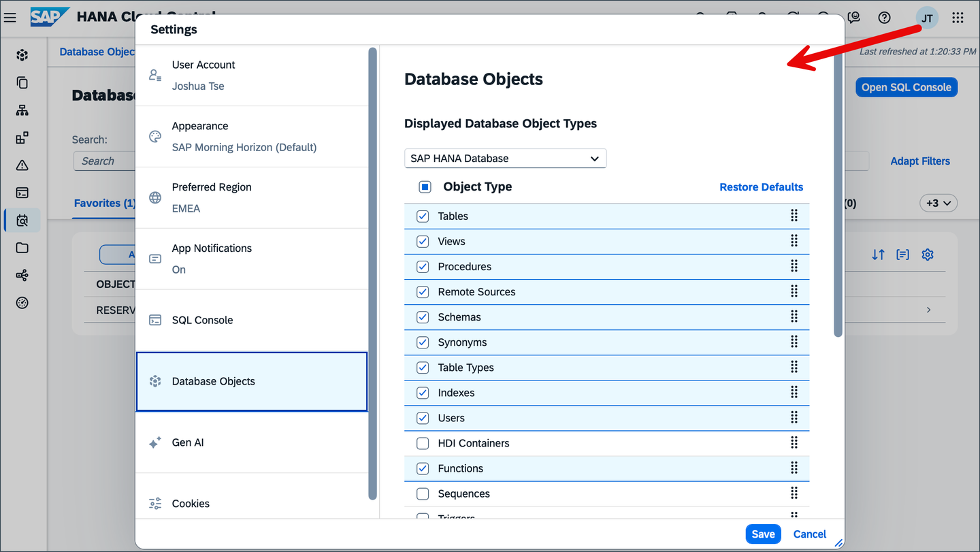Image resolution: width=980 pixels, height=552 pixels.
Task: Open the folder icon in left sidebar
Action: click(x=22, y=248)
